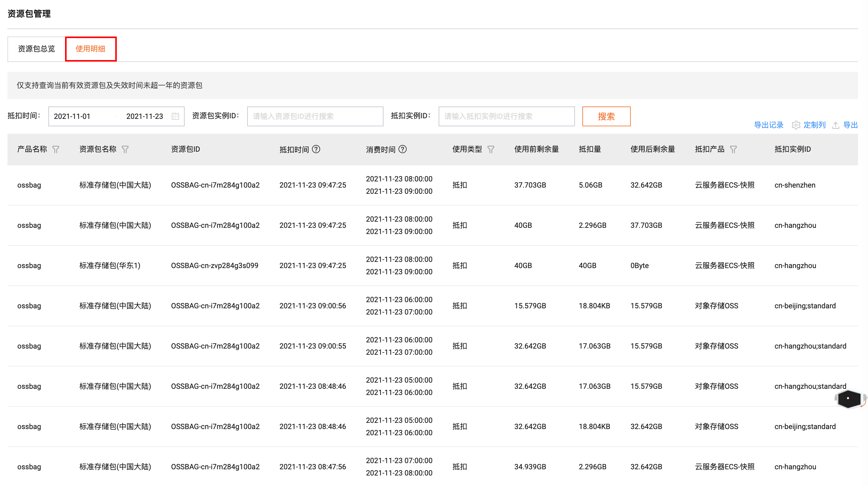Viewport: 868px width, 486px height.
Task: Select the 使用明细 tab
Action: (x=91, y=49)
